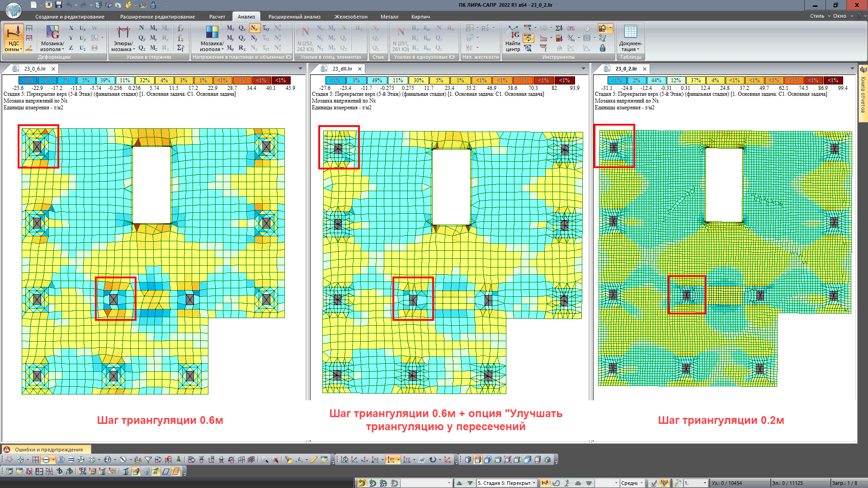Switch to the 23_dll.lir document tab
Image resolution: width=868 pixels, height=488 pixels.
pos(342,69)
